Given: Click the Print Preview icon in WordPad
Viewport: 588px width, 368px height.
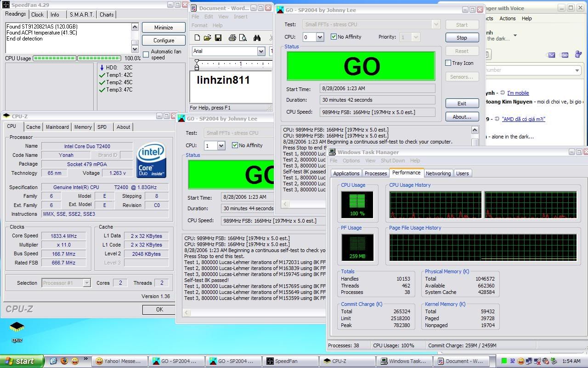Looking at the screenshot, I should click(243, 38).
